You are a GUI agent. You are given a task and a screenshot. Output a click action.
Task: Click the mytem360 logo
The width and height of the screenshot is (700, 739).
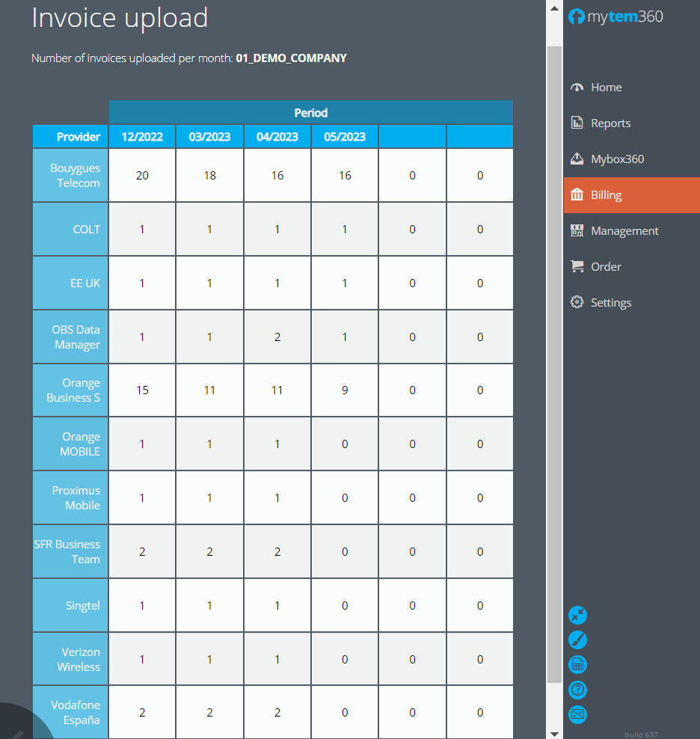[615, 17]
